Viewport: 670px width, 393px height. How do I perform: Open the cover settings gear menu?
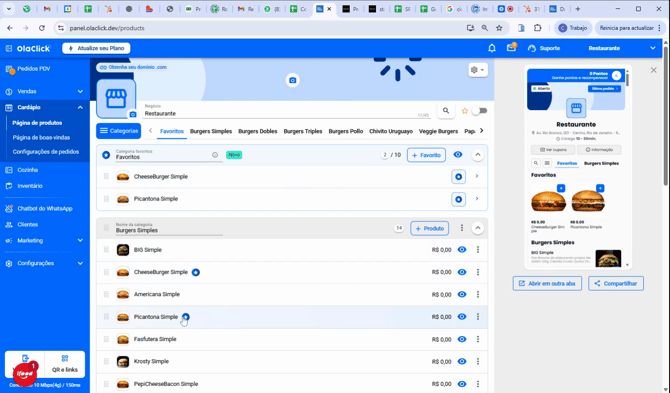click(478, 70)
